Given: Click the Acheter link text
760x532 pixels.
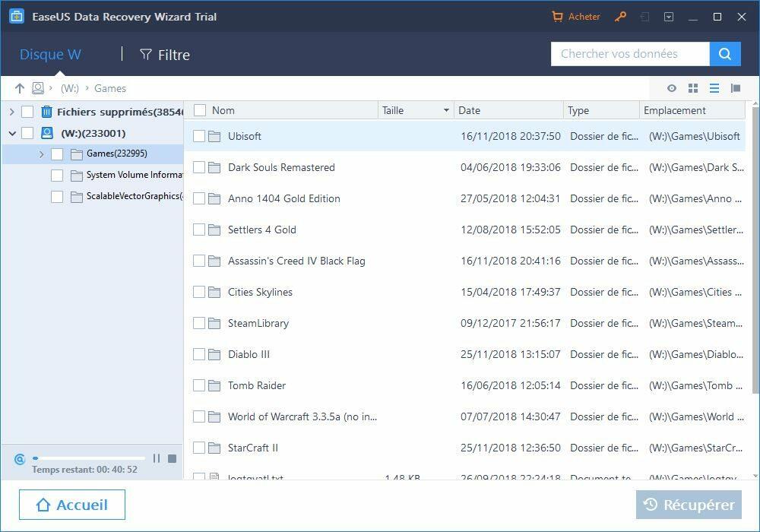Looking at the screenshot, I should point(584,17).
